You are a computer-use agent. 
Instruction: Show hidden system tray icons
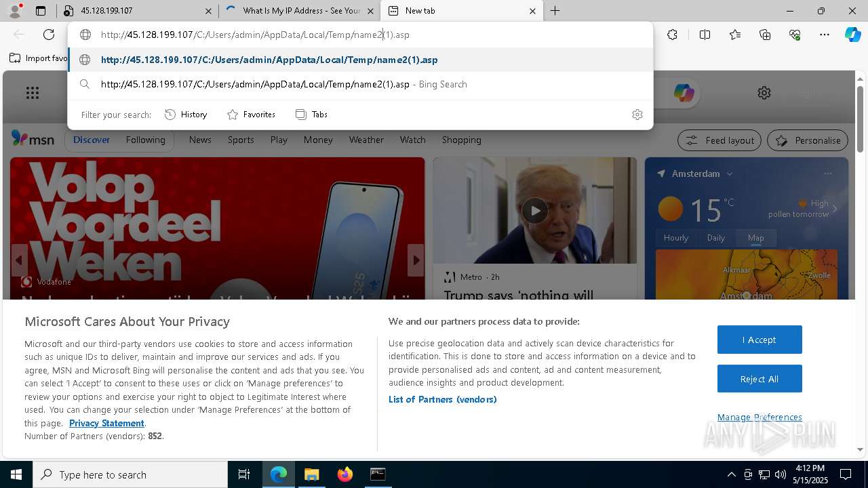tap(731, 474)
